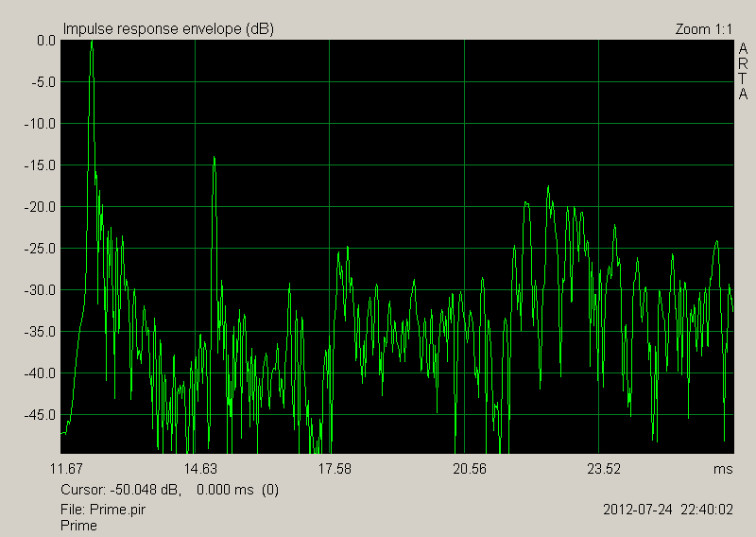The height and width of the screenshot is (537, 756).
Task: Click the 23.52 time axis label
Action: (604, 469)
